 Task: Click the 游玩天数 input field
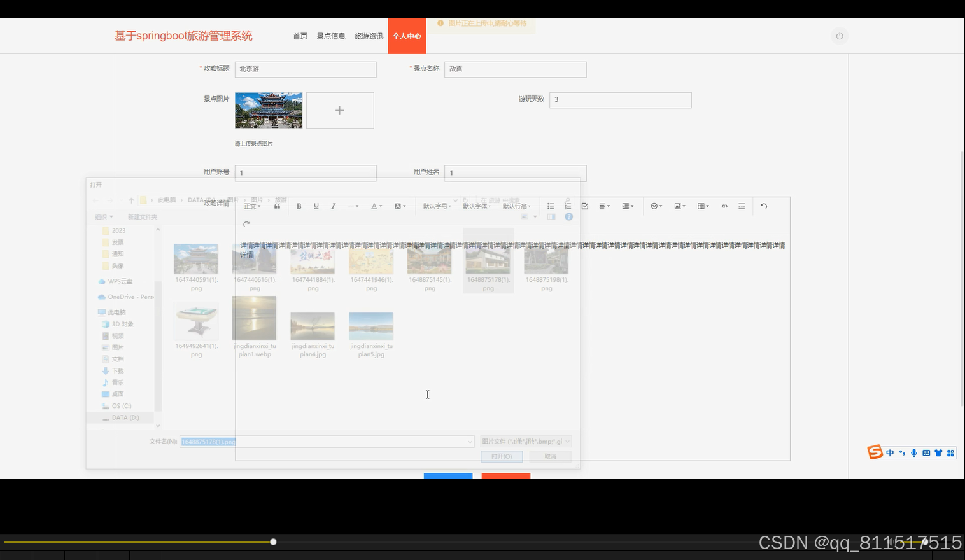coord(621,99)
